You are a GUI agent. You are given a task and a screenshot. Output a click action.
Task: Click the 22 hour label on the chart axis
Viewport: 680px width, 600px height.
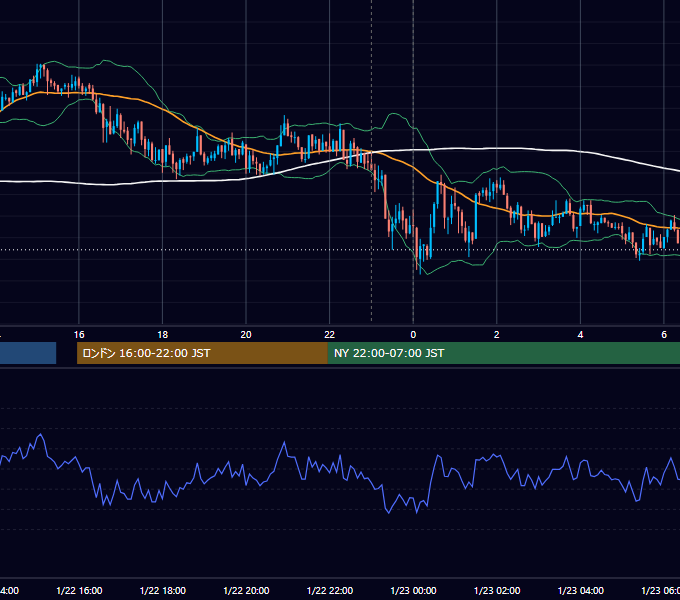(330, 335)
